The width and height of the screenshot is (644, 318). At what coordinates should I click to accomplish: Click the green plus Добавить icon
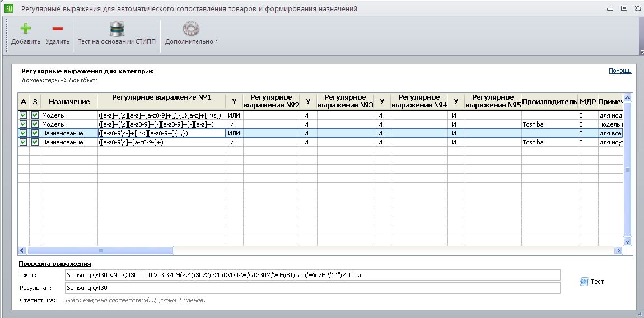[x=25, y=29]
